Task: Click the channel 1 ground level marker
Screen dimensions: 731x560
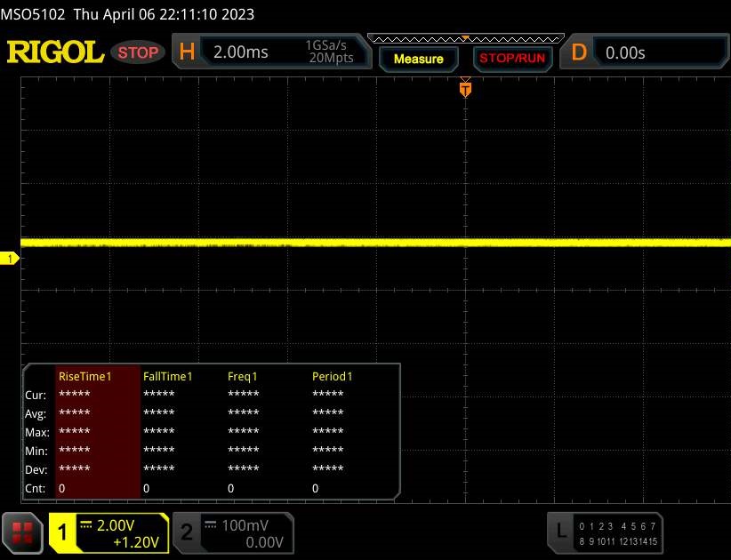Action: pos(11,259)
